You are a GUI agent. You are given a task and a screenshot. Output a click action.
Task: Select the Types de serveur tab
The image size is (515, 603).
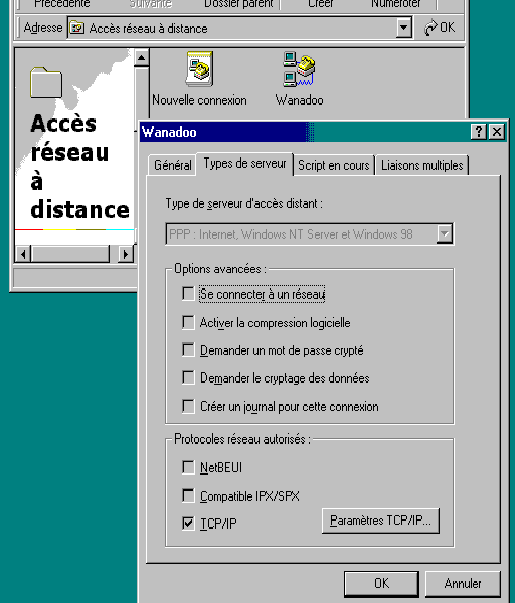click(x=245, y=164)
